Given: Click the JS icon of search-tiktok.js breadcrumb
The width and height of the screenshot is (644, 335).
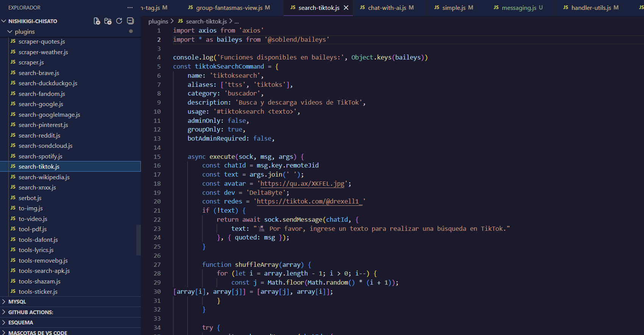Looking at the screenshot, I should tap(180, 21).
